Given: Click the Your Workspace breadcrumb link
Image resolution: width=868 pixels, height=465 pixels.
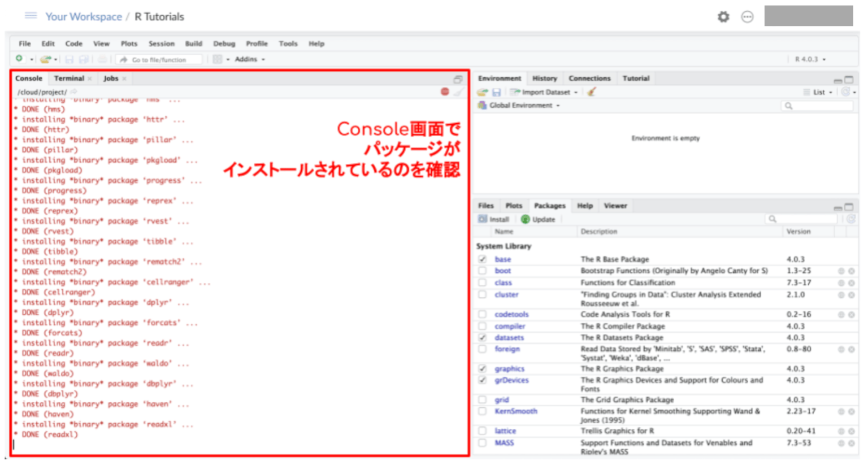Looking at the screenshot, I should (x=84, y=16).
